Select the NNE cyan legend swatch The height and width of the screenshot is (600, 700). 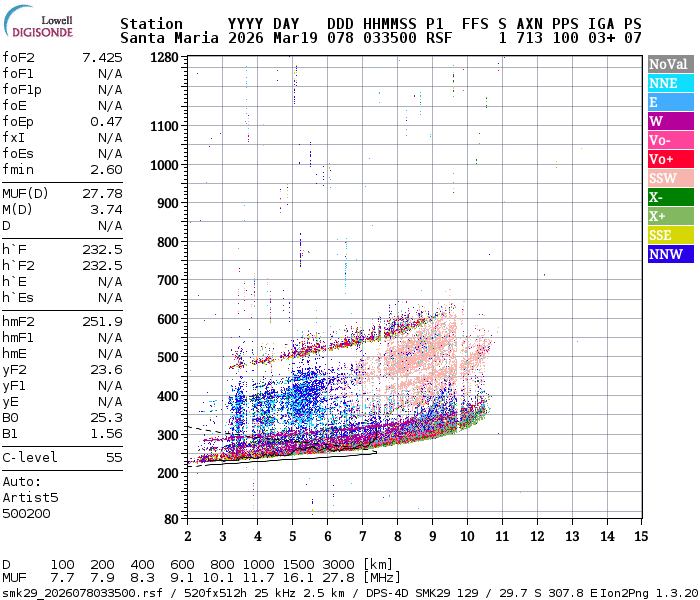pyautogui.click(x=670, y=84)
